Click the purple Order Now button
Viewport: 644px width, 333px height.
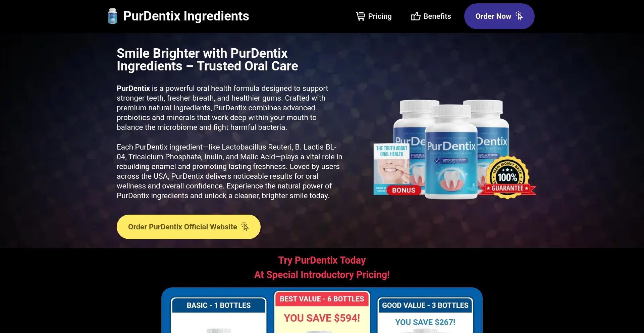[x=499, y=16]
